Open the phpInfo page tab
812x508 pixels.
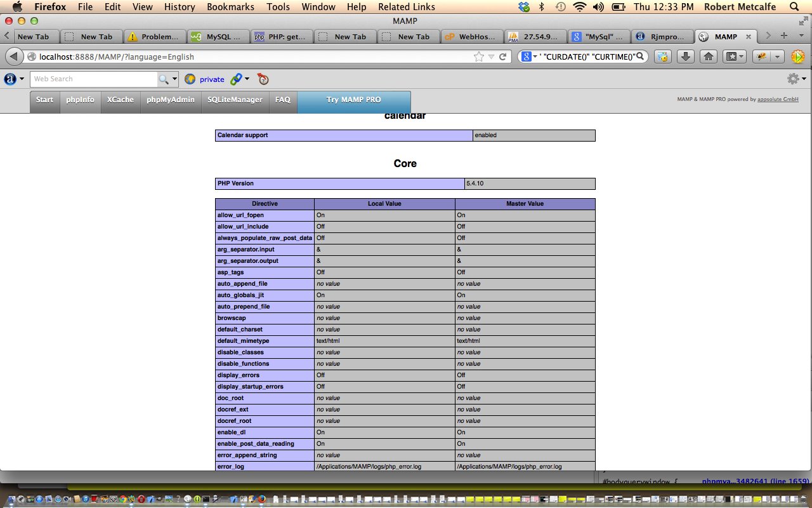point(81,102)
